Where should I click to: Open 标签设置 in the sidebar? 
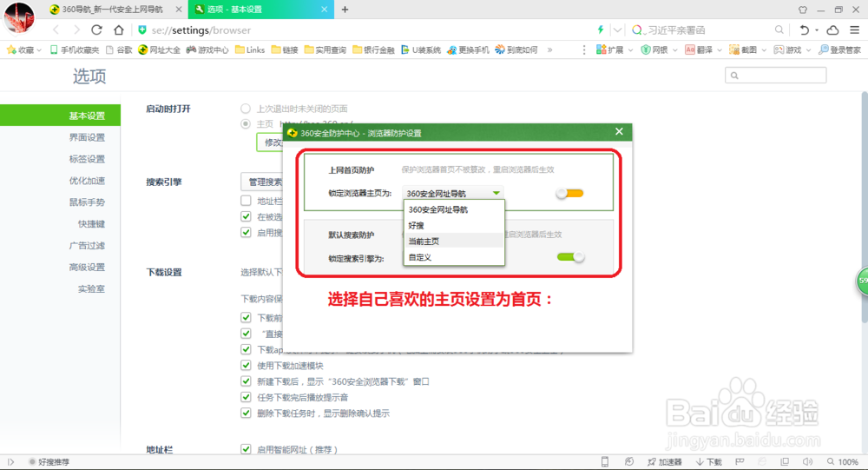tap(87, 159)
